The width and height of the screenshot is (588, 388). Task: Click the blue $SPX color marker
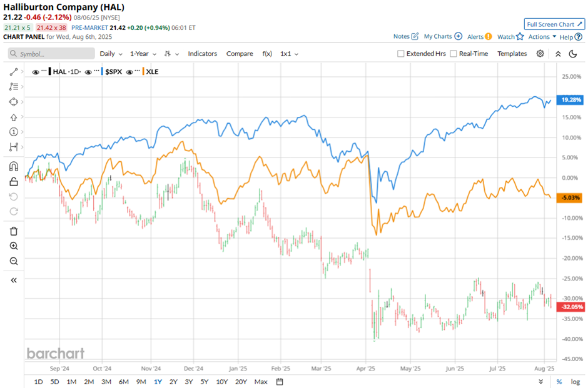[102, 71]
